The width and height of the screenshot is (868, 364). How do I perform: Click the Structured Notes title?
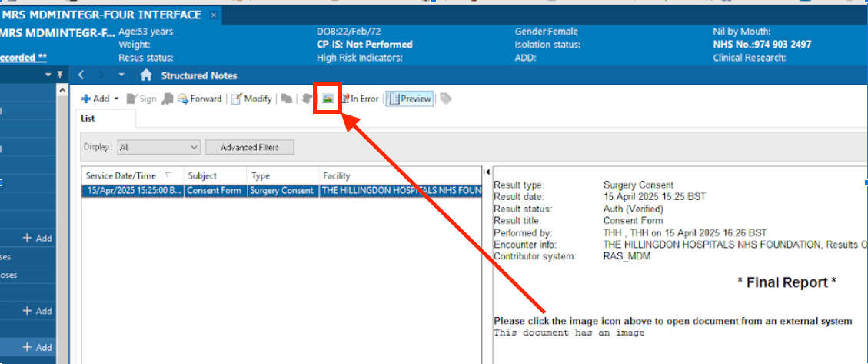[x=198, y=75]
